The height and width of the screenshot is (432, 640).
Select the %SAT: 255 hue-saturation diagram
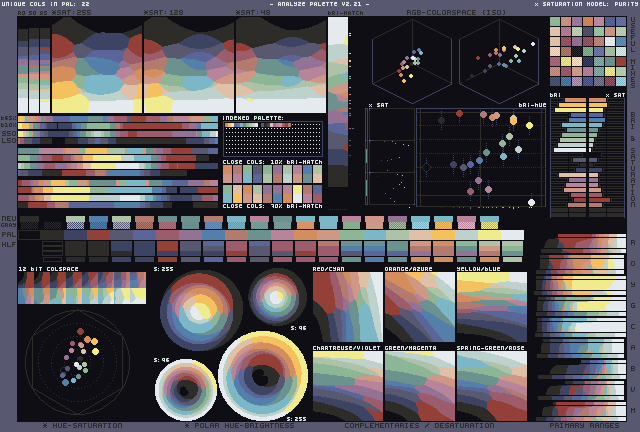coord(97,65)
